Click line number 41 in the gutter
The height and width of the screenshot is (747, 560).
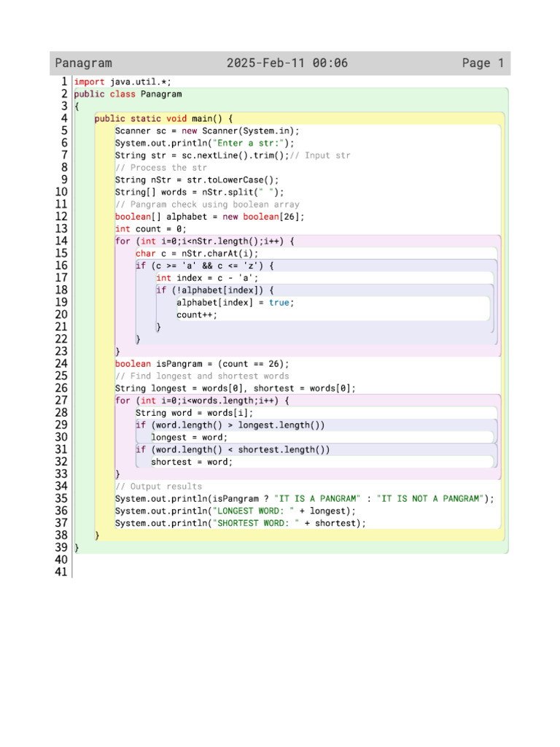61,572
